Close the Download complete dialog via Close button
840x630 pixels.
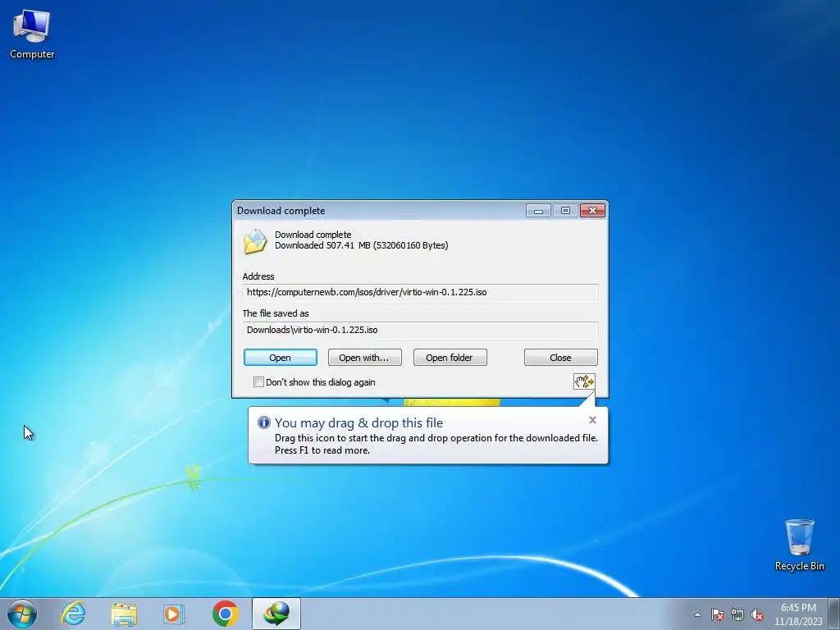point(560,358)
